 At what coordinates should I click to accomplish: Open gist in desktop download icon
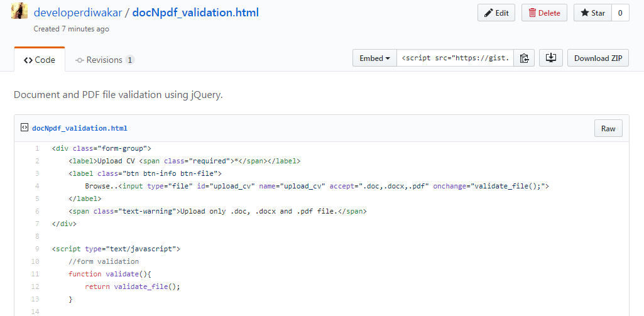tap(551, 58)
